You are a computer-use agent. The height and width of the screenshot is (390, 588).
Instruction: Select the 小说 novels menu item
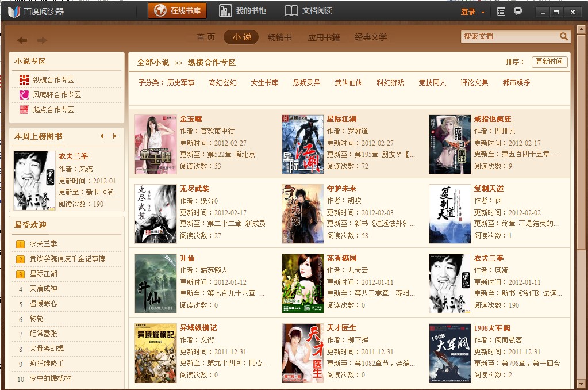241,37
